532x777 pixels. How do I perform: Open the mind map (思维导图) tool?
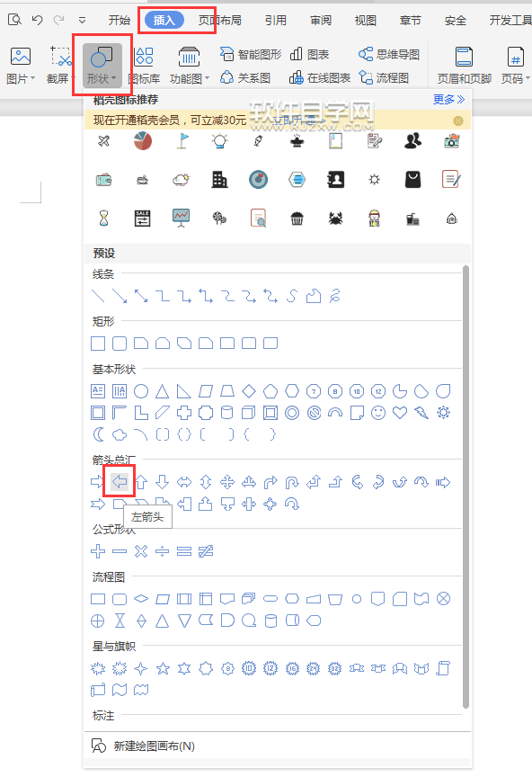point(389,54)
